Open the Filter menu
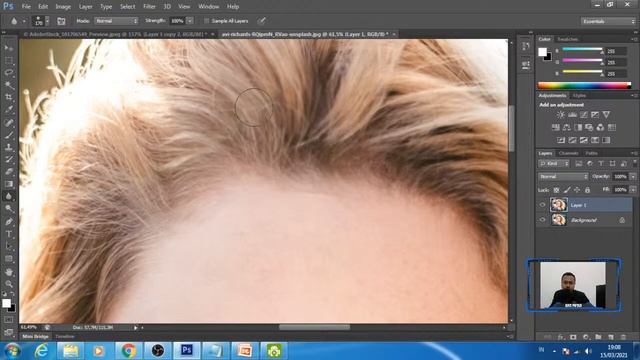 click(x=149, y=7)
